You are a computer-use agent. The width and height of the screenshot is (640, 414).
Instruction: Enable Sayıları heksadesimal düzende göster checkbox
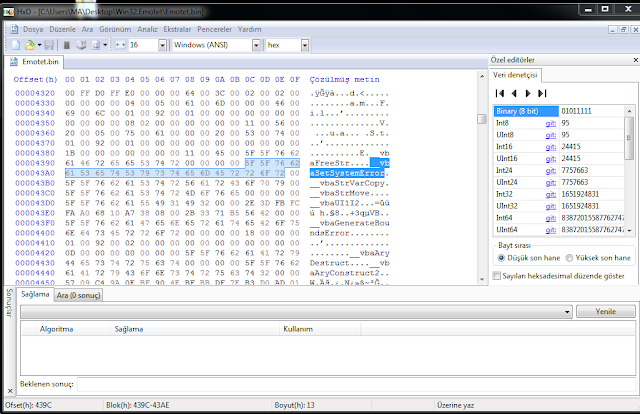pos(497,276)
